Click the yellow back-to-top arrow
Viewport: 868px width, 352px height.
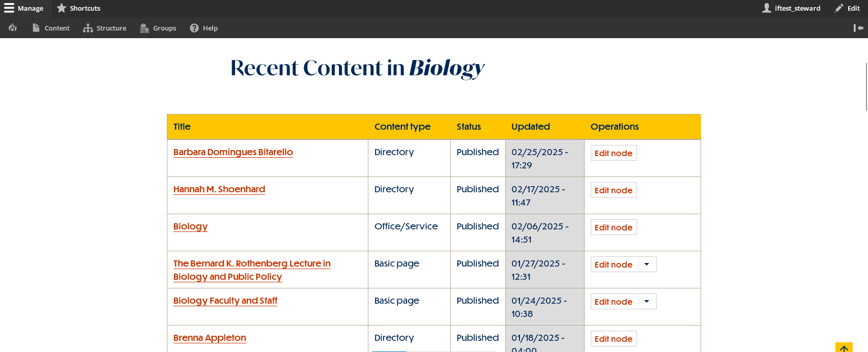[844, 348]
